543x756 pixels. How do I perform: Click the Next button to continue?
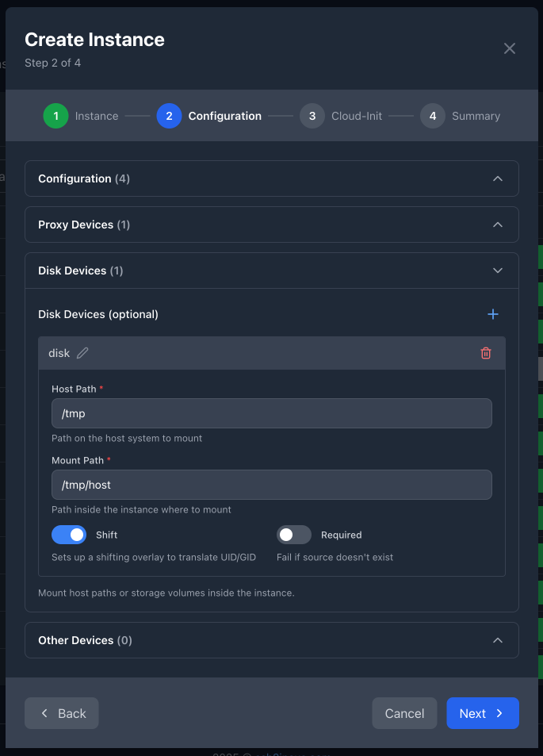[482, 713]
